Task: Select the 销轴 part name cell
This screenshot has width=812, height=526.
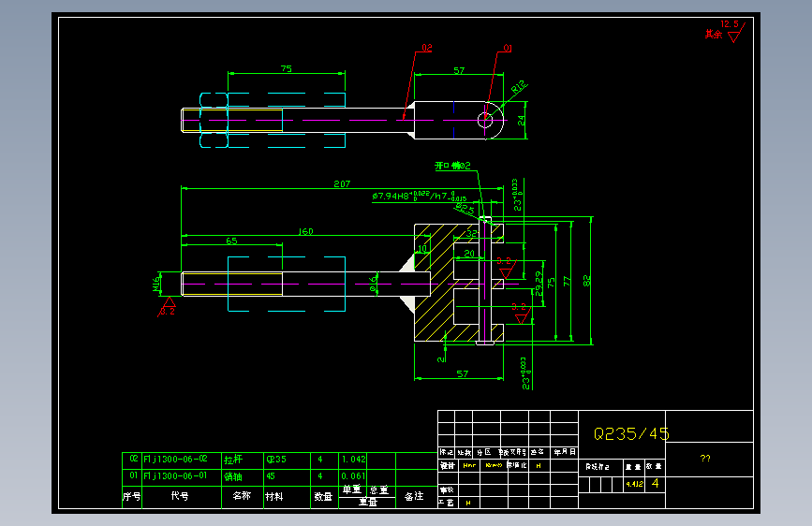Action: tap(233, 476)
